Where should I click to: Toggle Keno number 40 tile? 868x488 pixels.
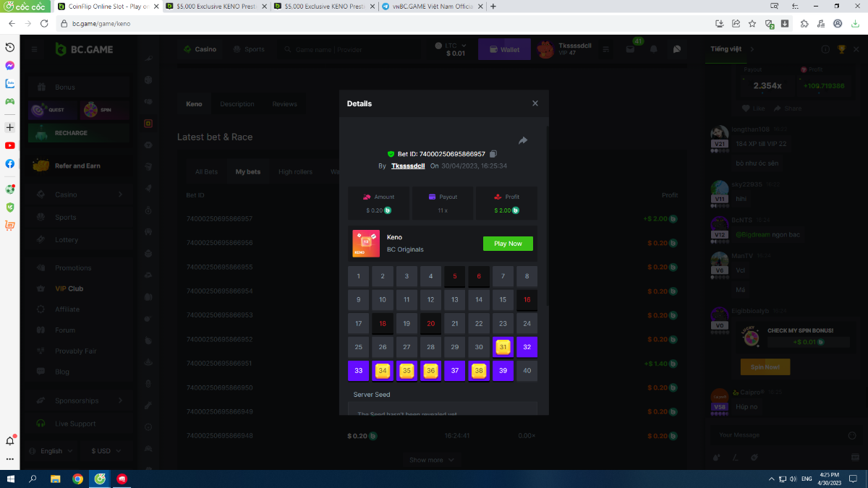(x=527, y=371)
